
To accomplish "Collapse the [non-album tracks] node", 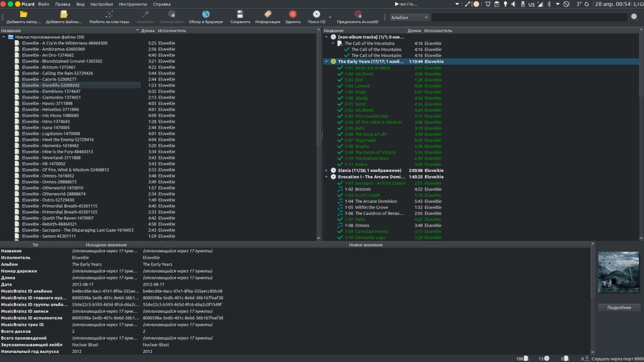I will click(x=327, y=37).
